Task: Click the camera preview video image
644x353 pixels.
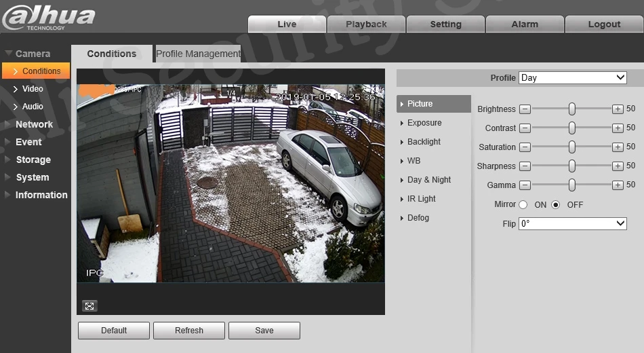Action: point(230,183)
